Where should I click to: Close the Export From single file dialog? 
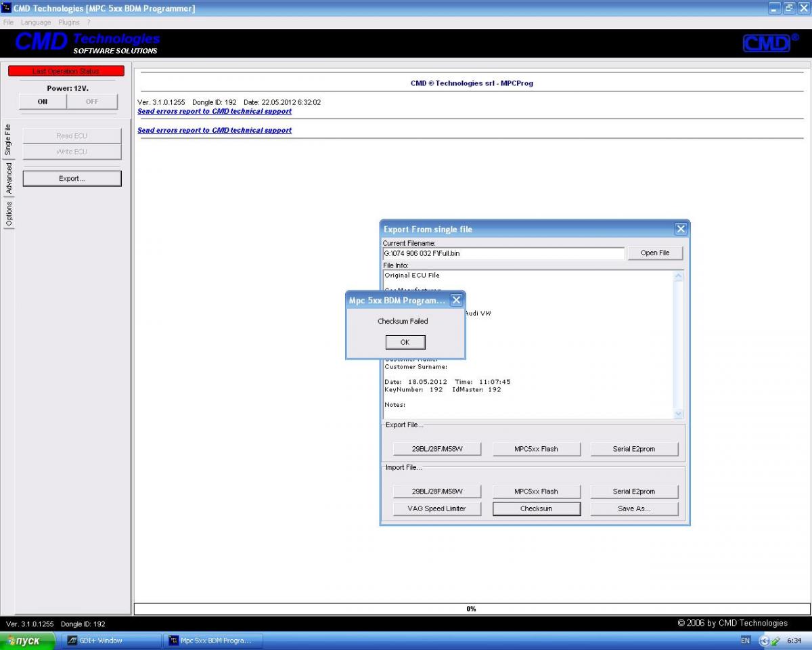coord(681,229)
